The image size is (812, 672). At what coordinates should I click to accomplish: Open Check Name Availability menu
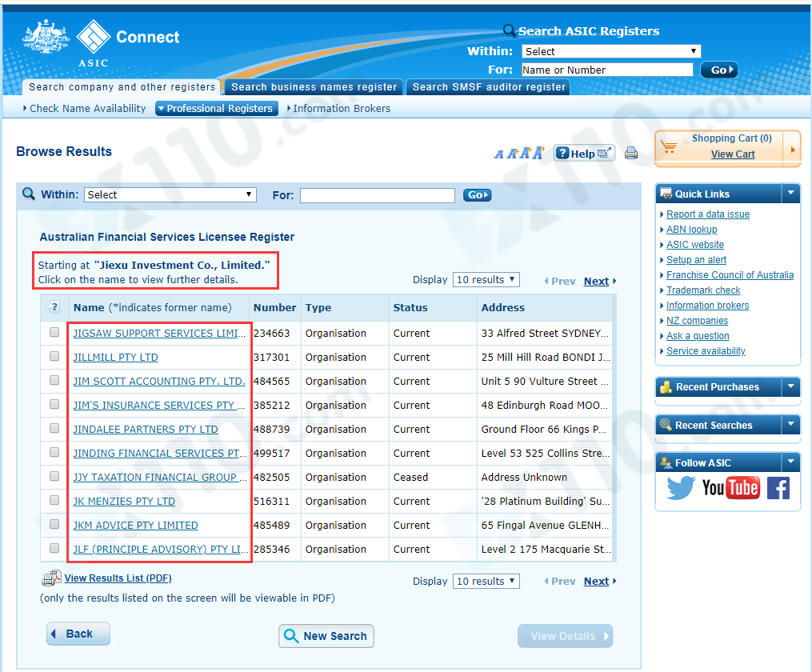click(x=85, y=108)
